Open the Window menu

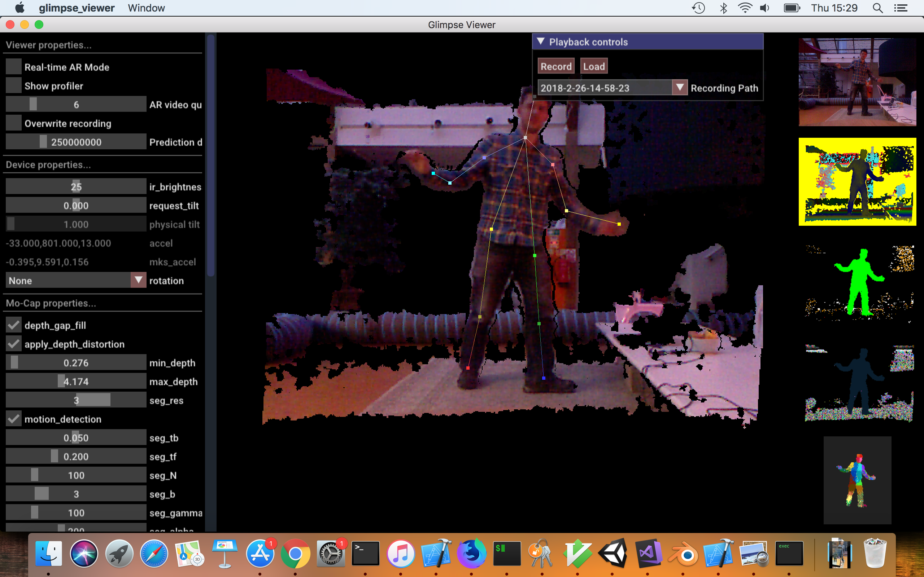tap(146, 8)
